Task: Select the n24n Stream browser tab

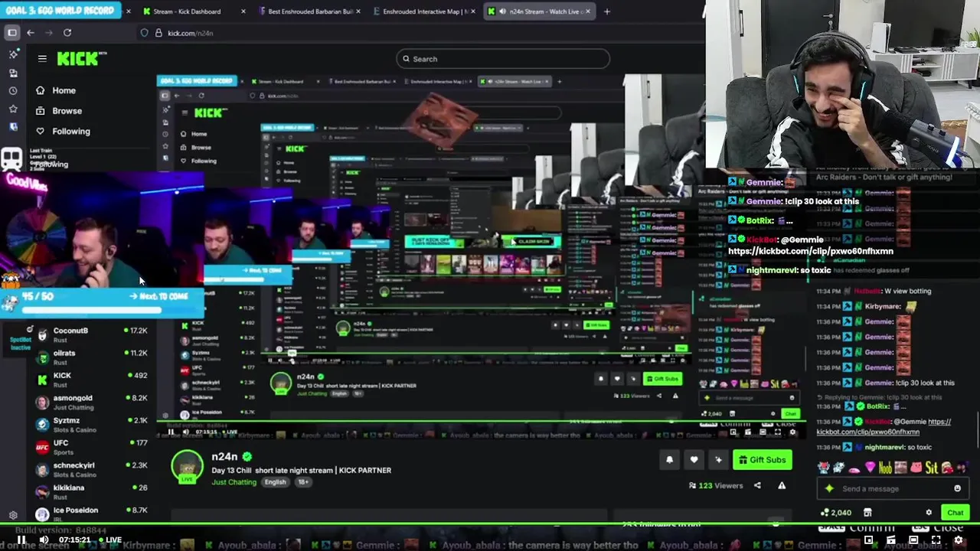Action: click(541, 11)
